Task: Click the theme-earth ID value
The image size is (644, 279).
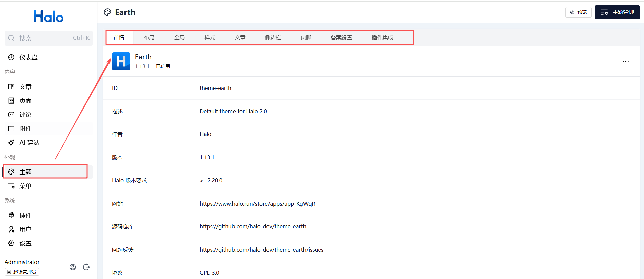Action: [x=215, y=88]
